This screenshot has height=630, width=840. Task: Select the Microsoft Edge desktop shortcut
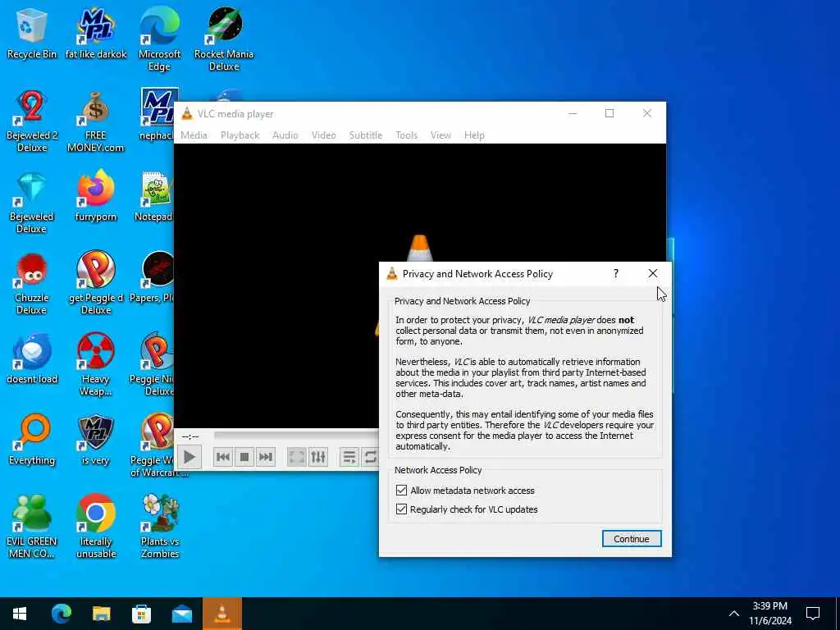pos(160,39)
